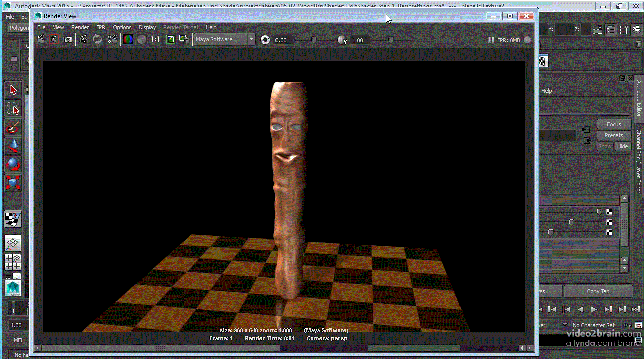Select the Rotate tool sphere icon
The image size is (644, 359).
[13, 165]
